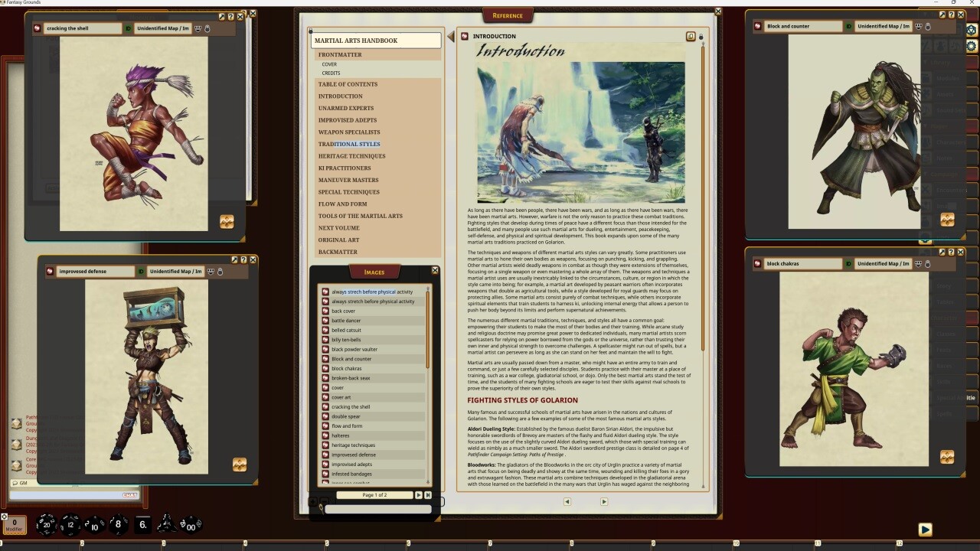Open the TABLE OF CONTENTS entry
The height and width of the screenshot is (551, 980).
(x=348, y=84)
